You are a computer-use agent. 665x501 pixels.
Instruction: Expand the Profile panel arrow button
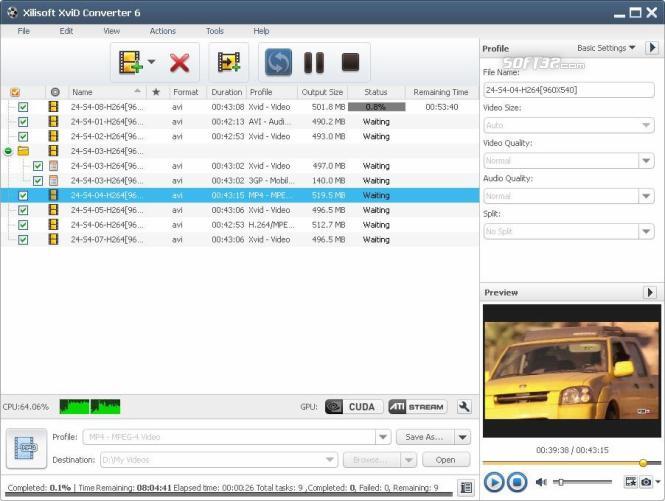click(x=652, y=48)
